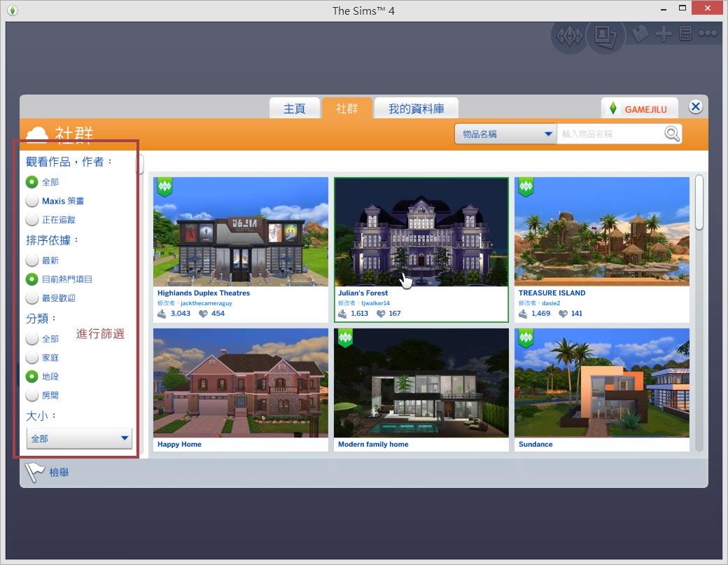Click the Sims plumbob icon in title bar
The width and height of the screenshot is (728, 565).
(13, 11)
